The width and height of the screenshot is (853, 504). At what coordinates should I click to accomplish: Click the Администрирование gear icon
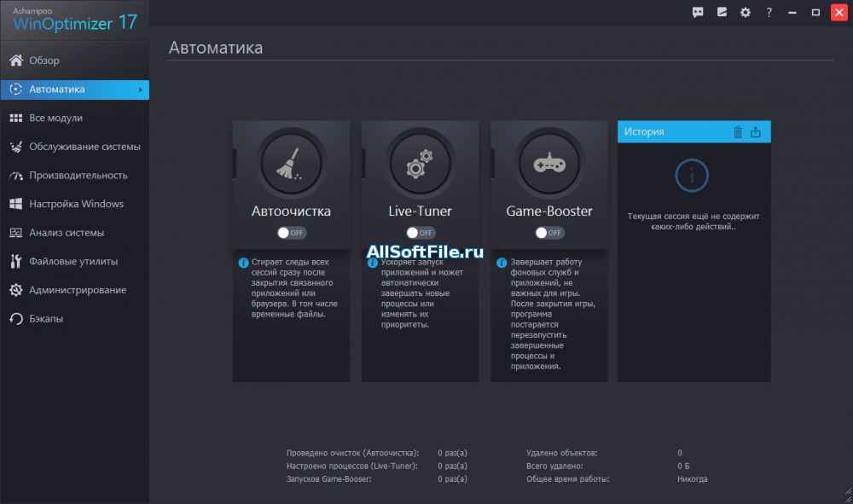point(15,290)
